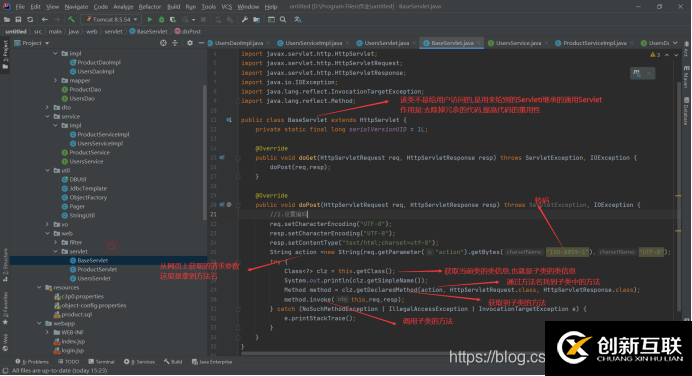Screen dimensions: 692x376
Task: Start debugging with the green bug icon
Action: (161, 19)
